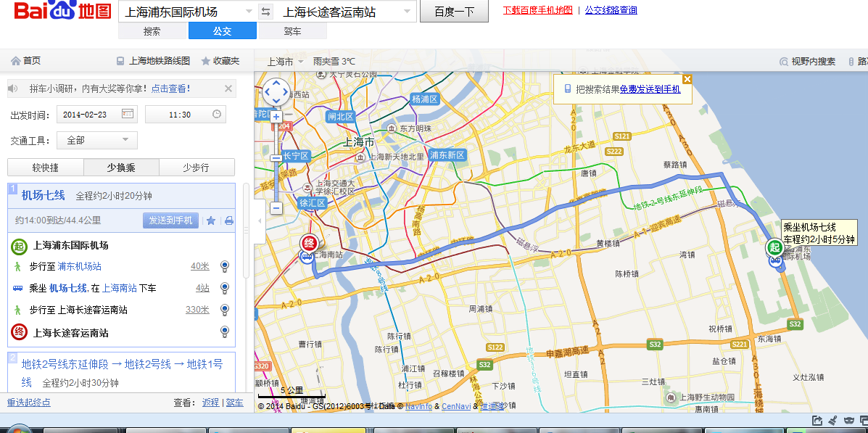Locate destination 上海长途客运南站 pin on map
The width and height of the screenshot is (868, 433).
pyautogui.click(x=224, y=331)
